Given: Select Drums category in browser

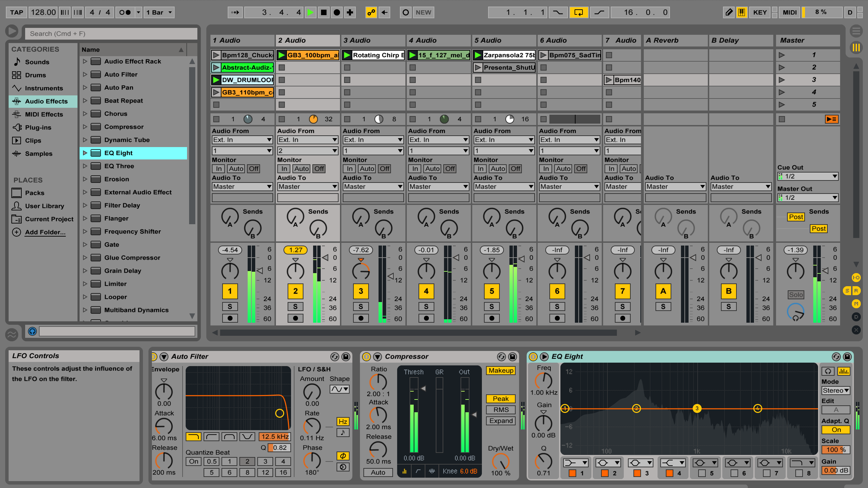Looking at the screenshot, I should click(35, 75).
